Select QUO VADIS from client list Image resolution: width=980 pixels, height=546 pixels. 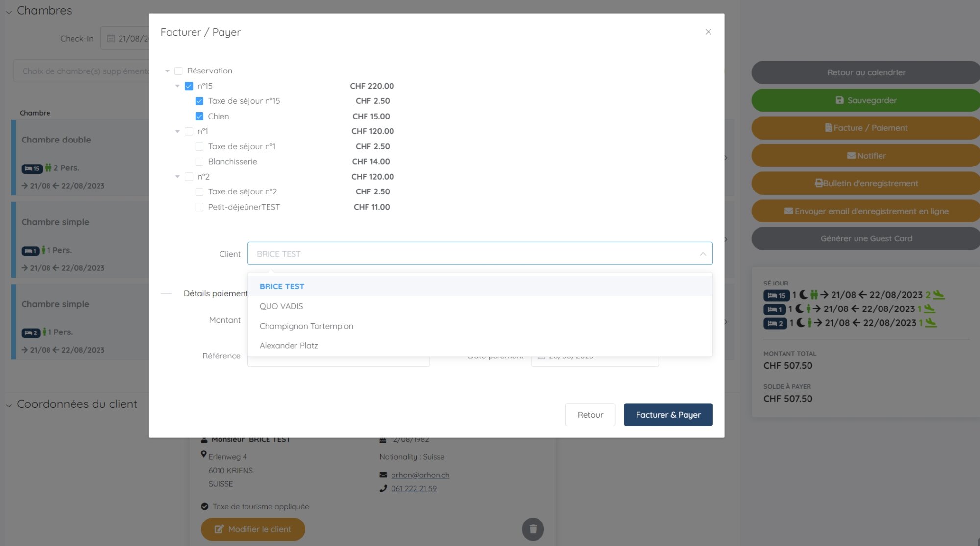pos(281,306)
